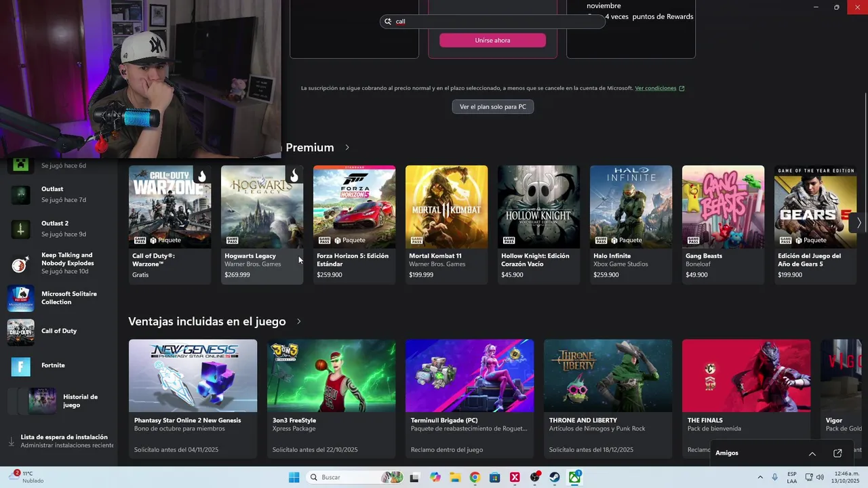The width and height of the screenshot is (868, 488).
Task: Click the Windows taskbar Buscar box
Action: tap(353, 477)
